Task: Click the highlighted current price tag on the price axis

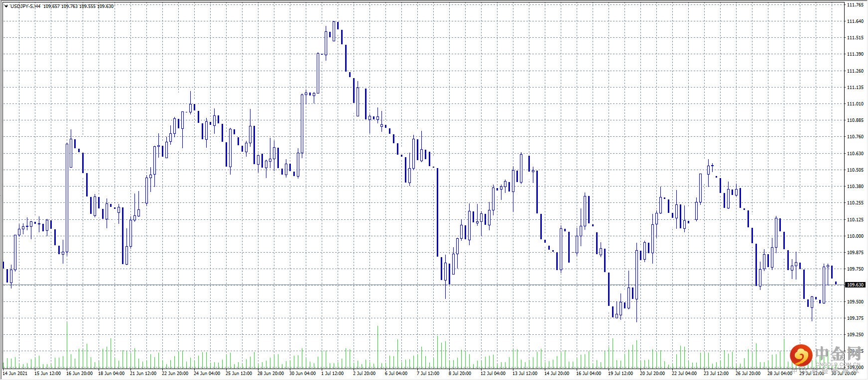Action: pyautogui.click(x=856, y=285)
